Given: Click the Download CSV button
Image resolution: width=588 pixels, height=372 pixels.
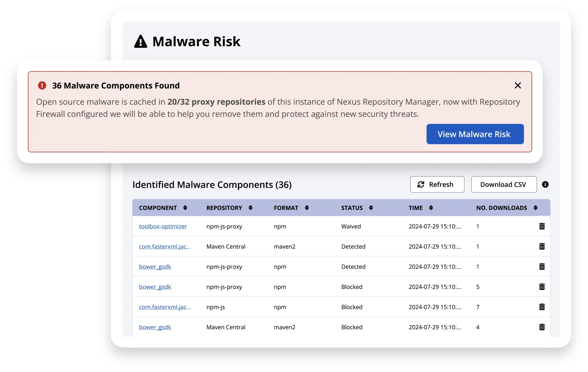Looking at the screenshot, I should (504, 184).
